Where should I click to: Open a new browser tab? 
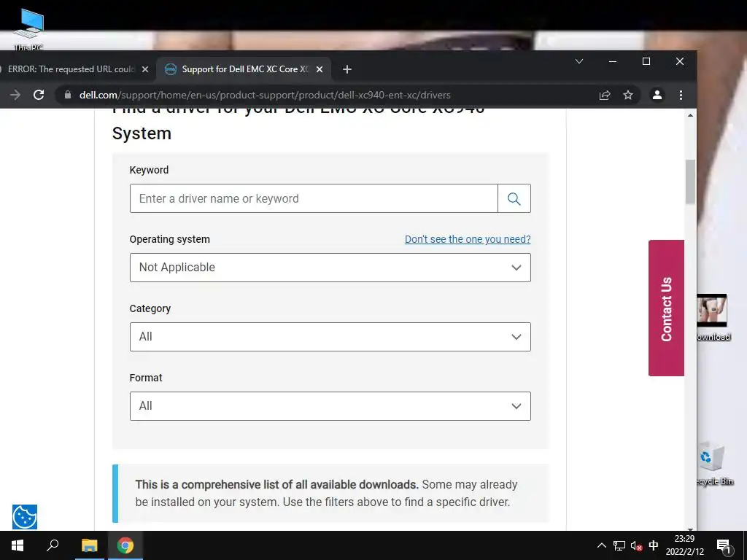[x=347, y=69]
